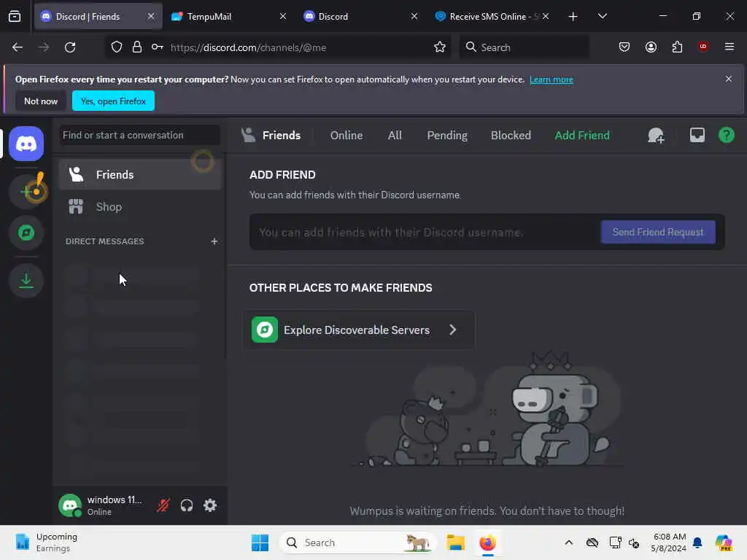Open the Discord Inbox icon
The width and height of the screenshot is (747, 560).
tap(697, 135)
